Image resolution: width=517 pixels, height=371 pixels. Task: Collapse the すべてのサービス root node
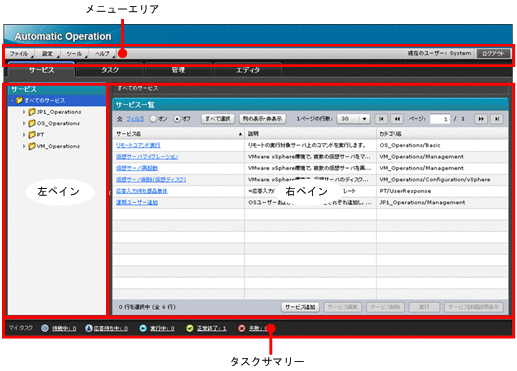point(12,100)
